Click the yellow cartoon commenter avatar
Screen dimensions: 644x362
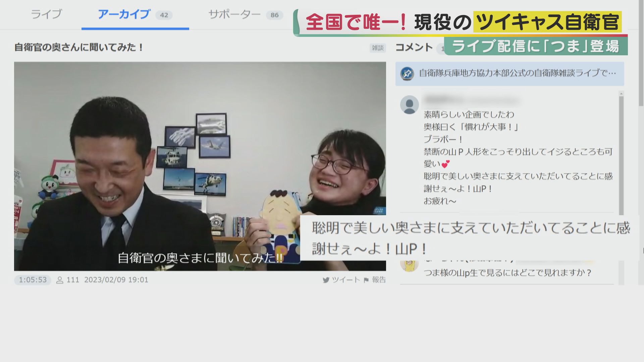(x=409, y=265)
